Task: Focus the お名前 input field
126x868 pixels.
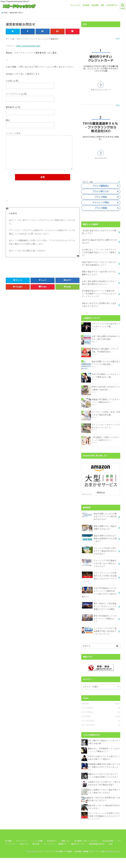Action: pos(30,86)
